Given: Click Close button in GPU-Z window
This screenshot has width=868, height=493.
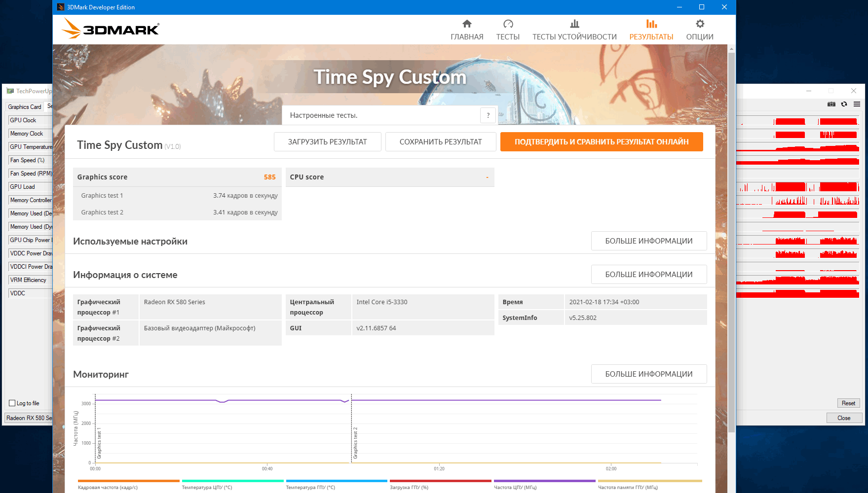Looking at the screenshot, I should (844, 418).
